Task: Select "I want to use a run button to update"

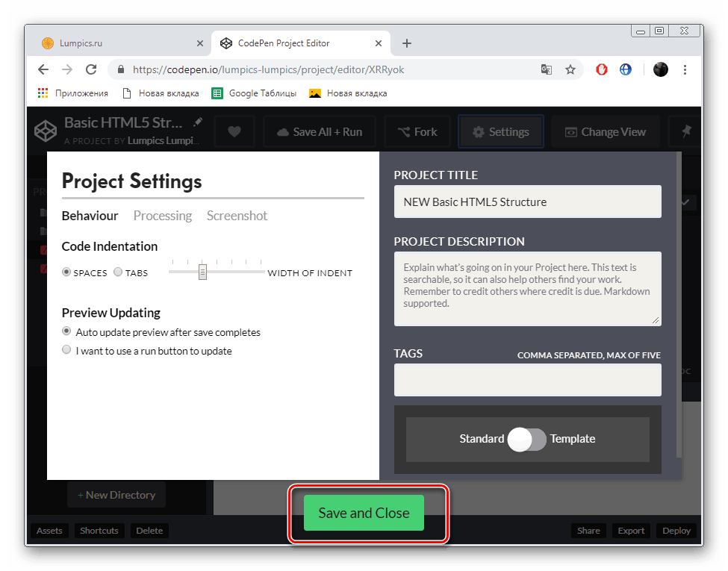Action: coord(66,349)
